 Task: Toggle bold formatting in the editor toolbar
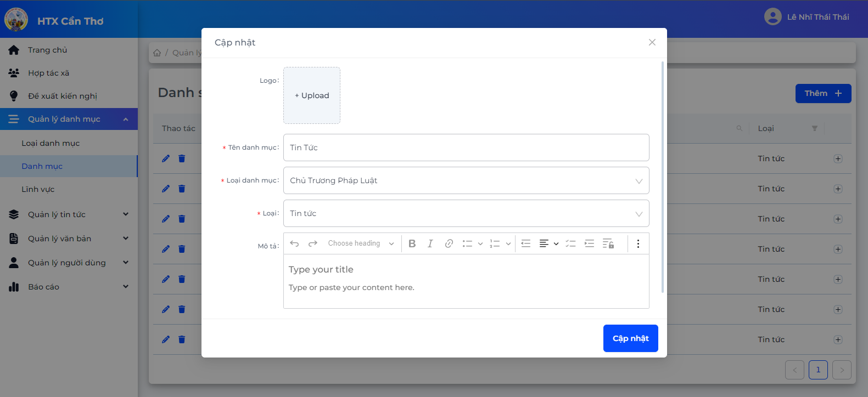point(412,243)
